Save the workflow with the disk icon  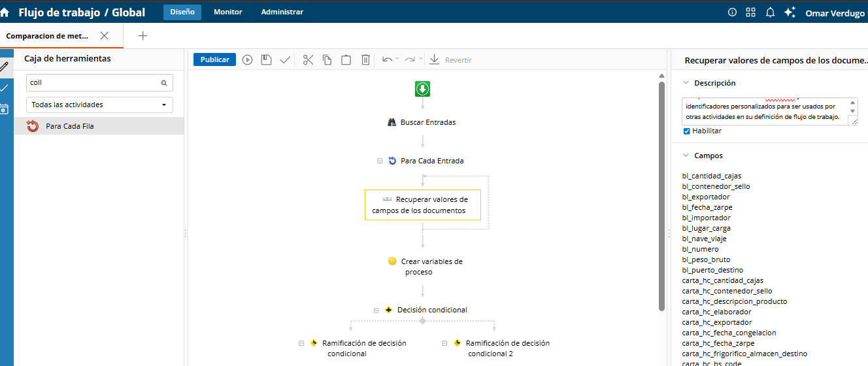pyautogui.click(x=266, y=59)
